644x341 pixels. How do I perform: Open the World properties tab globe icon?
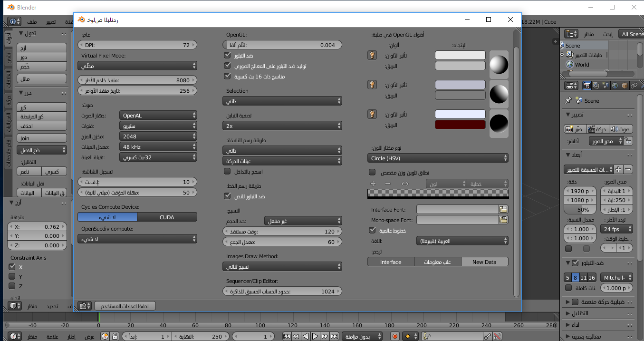click(615, 86)
